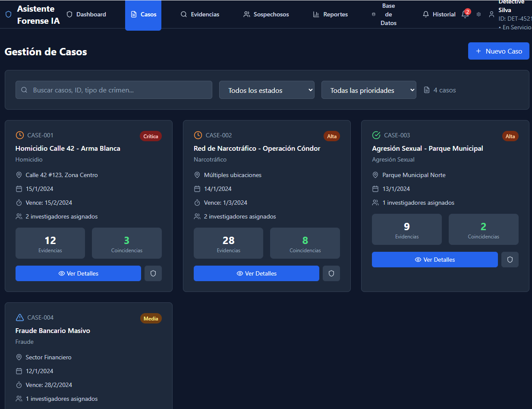This screenshot has height=409, width=532.
Task: Click the user profile icon
Action: pos(491,14)
